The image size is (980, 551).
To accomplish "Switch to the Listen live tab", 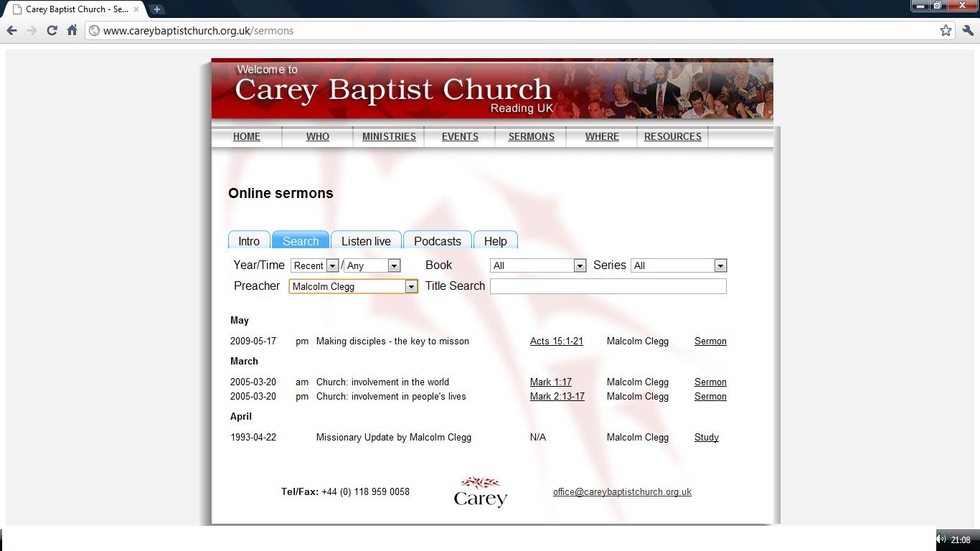I will click(366, 240).
